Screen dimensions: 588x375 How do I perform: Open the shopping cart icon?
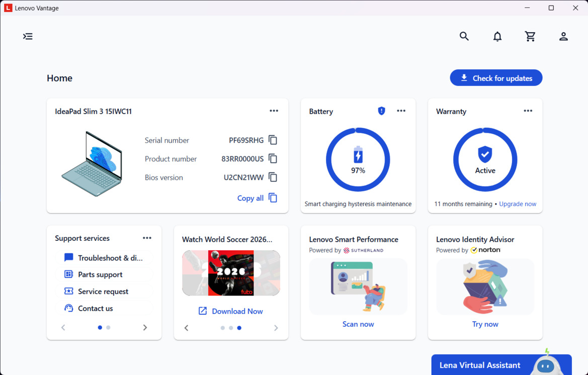(530, 36)
